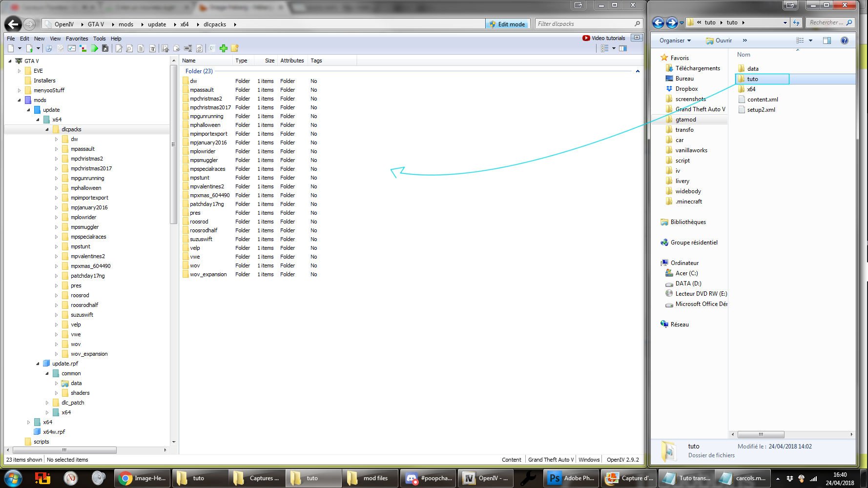The image size is (868, 488).
Task: Click the mods breadcrumb in address bar
Action: click(x=126, y=24)
